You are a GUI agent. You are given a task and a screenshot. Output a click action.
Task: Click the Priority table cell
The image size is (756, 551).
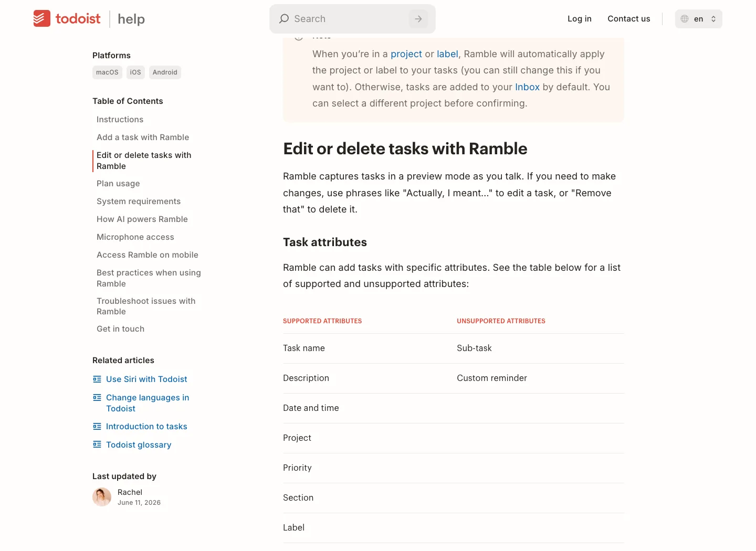[x=297, y=468]
